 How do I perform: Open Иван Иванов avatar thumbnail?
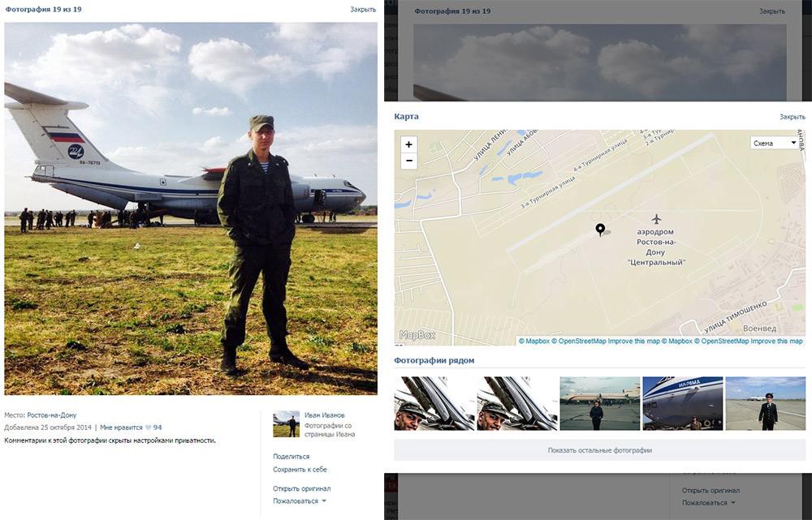286,423
